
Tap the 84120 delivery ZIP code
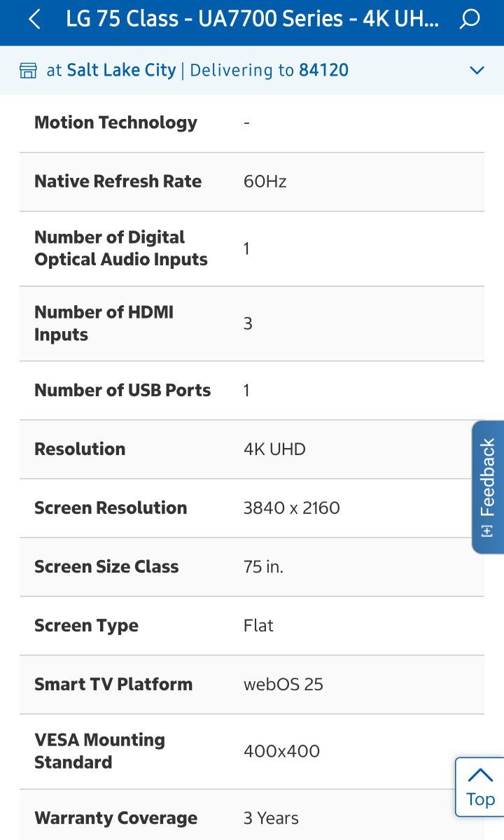(x=323, y=70)
